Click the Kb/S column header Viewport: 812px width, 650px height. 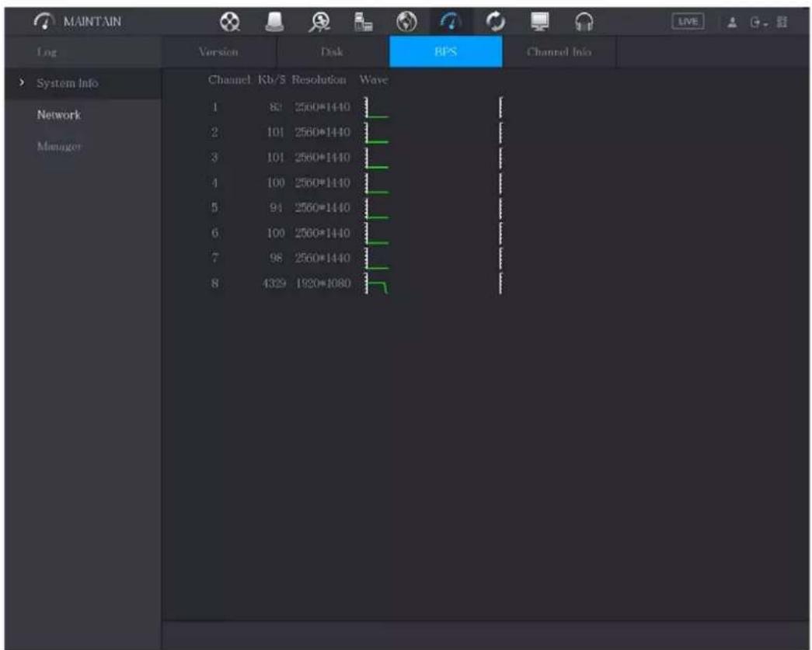coord(271,80)
